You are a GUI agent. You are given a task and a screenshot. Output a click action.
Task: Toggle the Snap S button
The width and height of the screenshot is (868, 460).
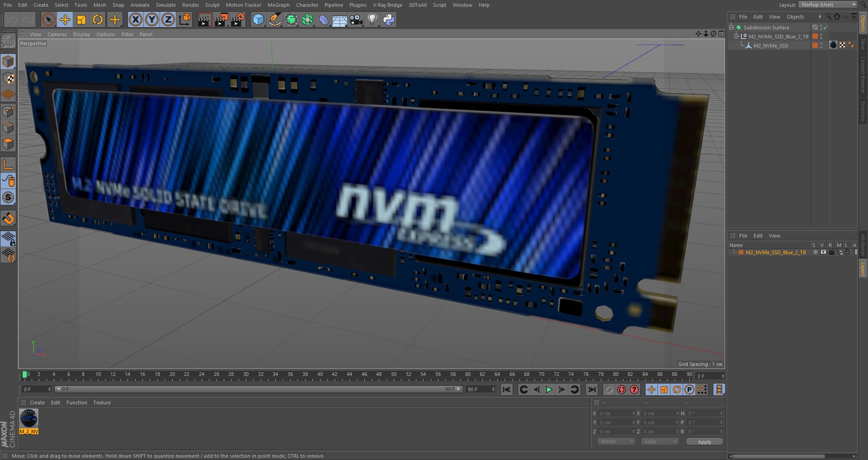[x=8, y=197]
